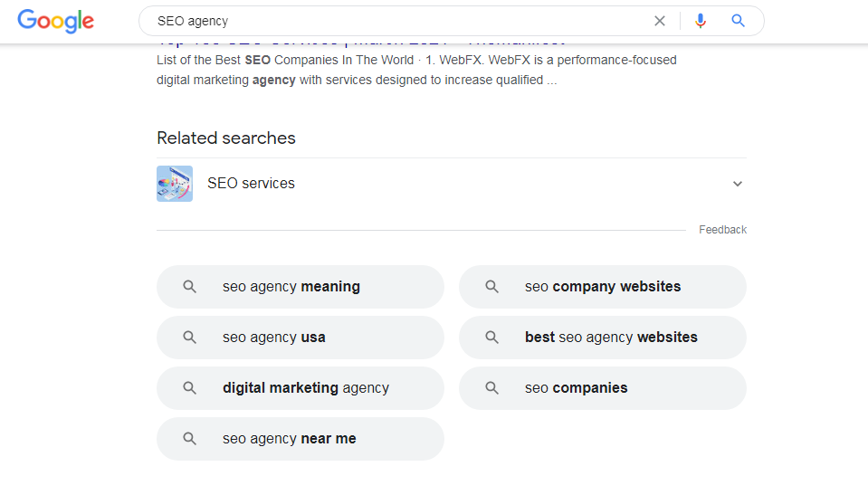
Task: Clear the search box with X icon
Action: pos(660,21)
